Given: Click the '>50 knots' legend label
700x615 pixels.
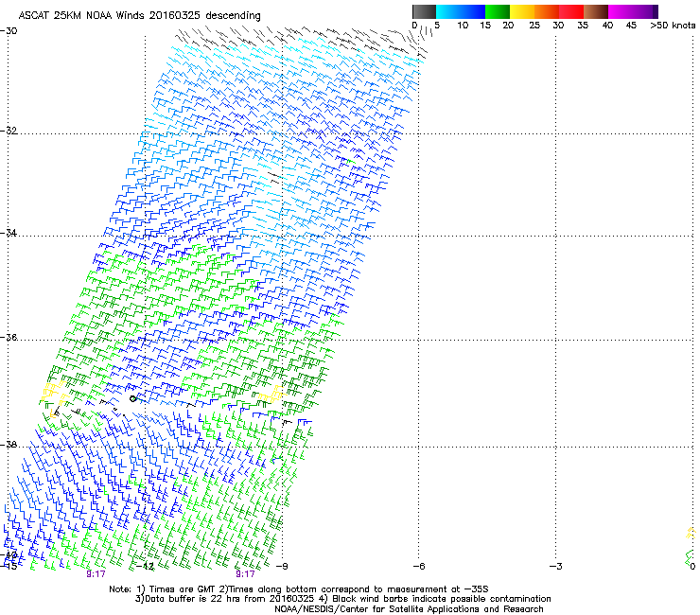Looking at the screenshot, I should tap(673, 26).
